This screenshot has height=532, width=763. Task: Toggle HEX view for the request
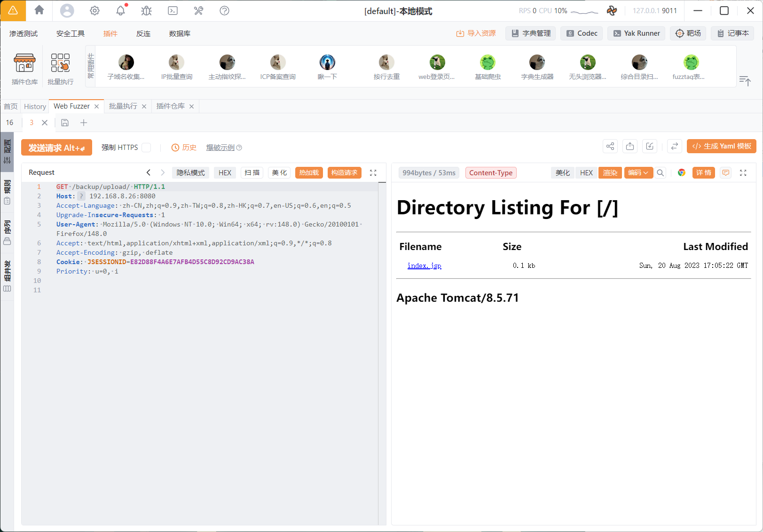coord(225,172)
